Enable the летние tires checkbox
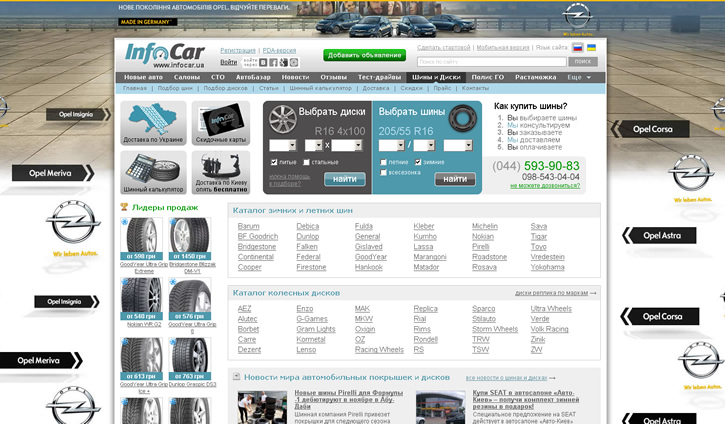Screen dimensions: 725x424 383,162
